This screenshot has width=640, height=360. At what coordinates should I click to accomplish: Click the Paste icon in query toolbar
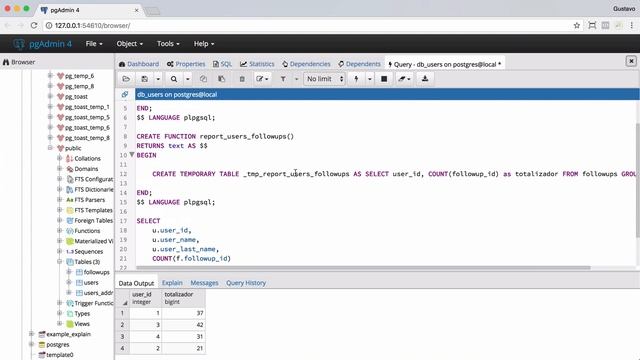[x=222, y=79]
